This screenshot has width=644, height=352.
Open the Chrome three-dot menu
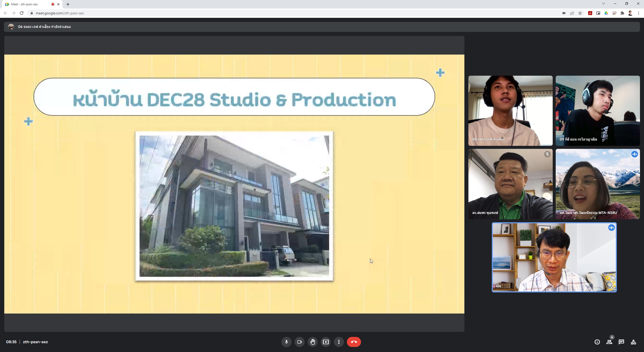[638, 13]
